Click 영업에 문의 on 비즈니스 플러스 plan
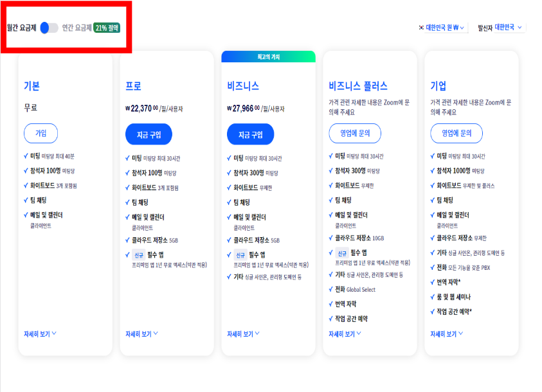This screenshot has width=542, height=392. [355, 134]
